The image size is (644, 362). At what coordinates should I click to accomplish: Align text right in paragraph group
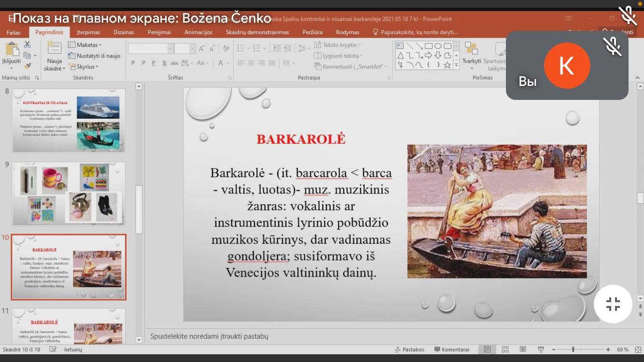(262, 63)
